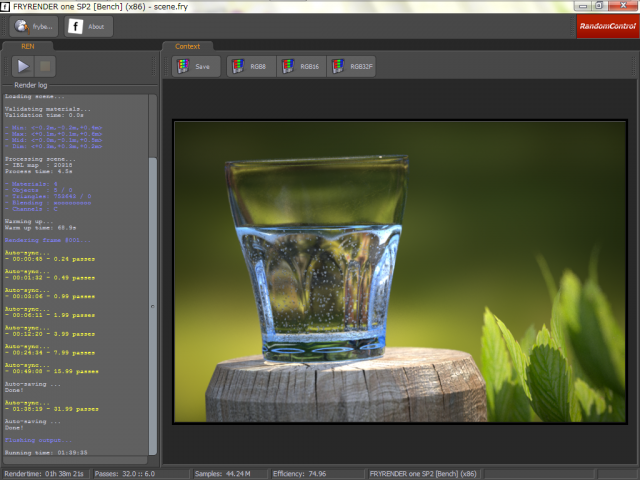This screenshot has width=640, height=480.
Task: Click the left toolbar drag grip beside frybe...
Action: click(4, 27)
